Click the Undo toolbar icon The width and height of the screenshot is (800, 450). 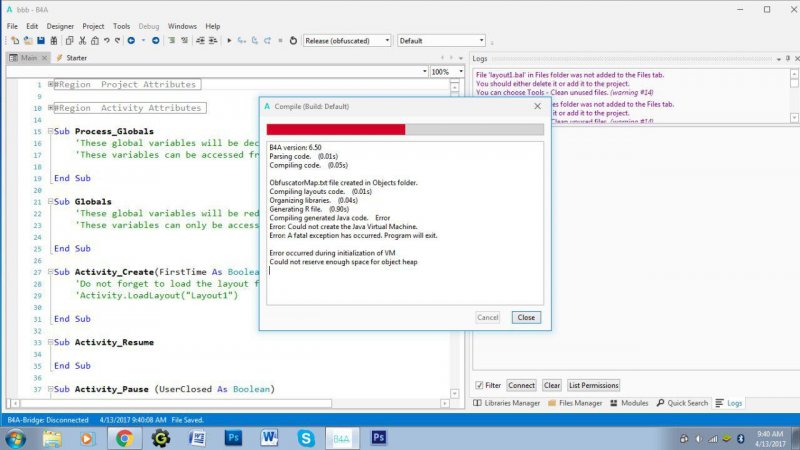105,41
